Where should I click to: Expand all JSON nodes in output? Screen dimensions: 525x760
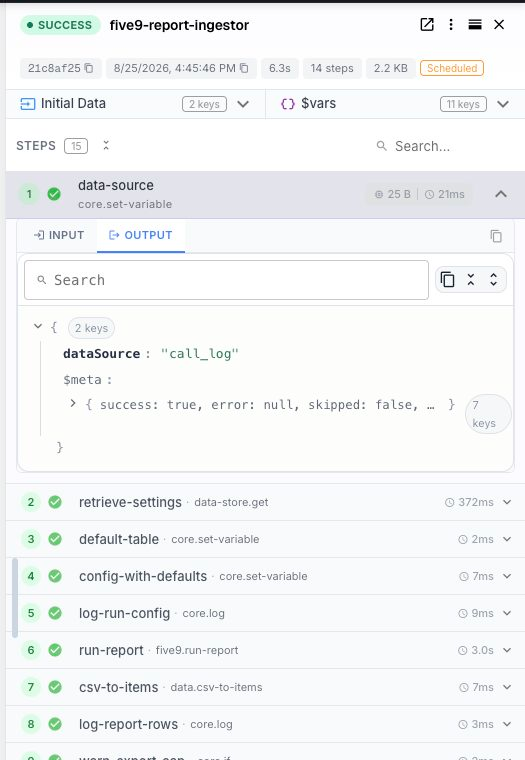493,280
